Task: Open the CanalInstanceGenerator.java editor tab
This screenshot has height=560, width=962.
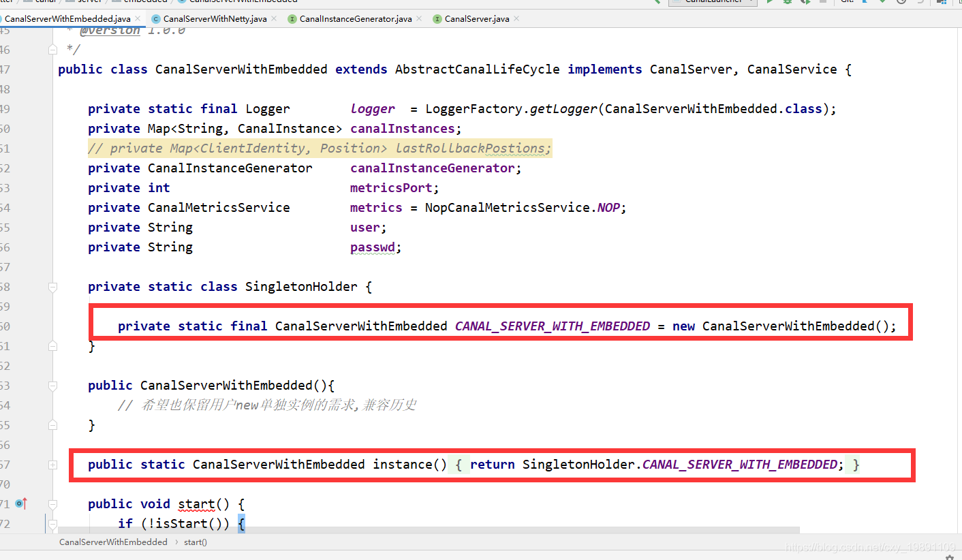Action: [356, 18]
